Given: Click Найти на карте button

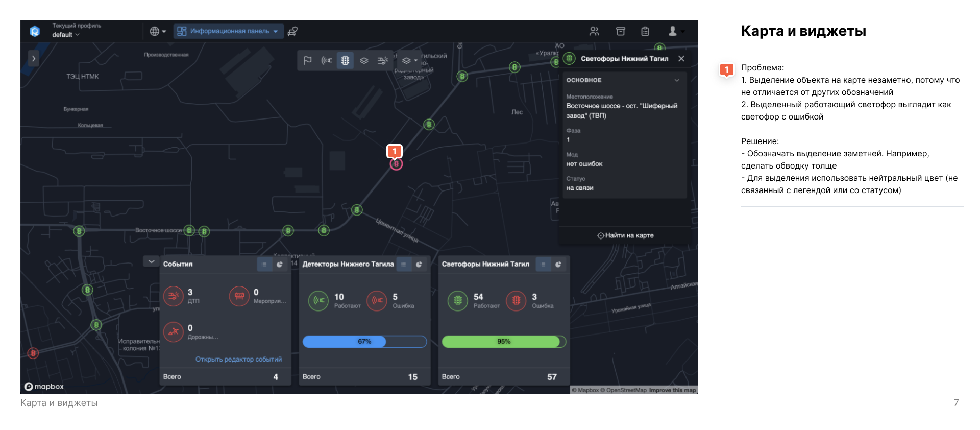Looking at the screenshot, I should [625, 235].
